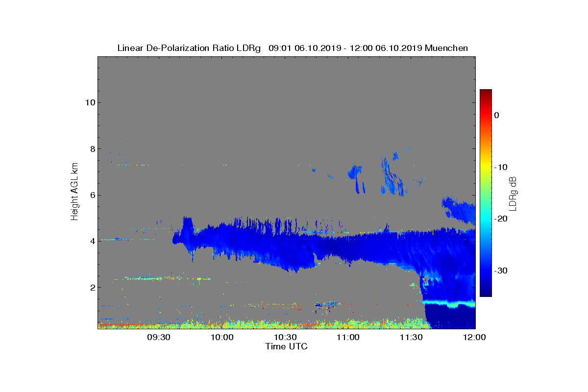Screen dimensions: 588x392
Task: Click the 10:30 time tick label
Action: pos(285,338)
